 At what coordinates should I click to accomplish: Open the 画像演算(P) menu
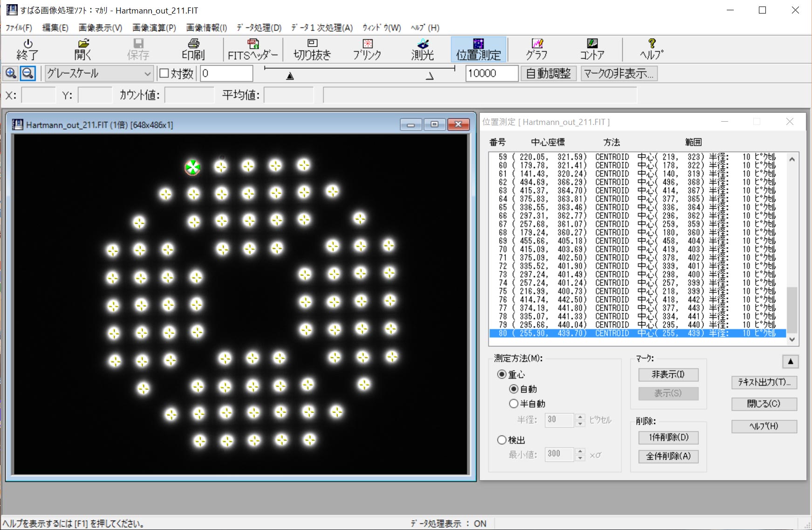click(154, 28)
